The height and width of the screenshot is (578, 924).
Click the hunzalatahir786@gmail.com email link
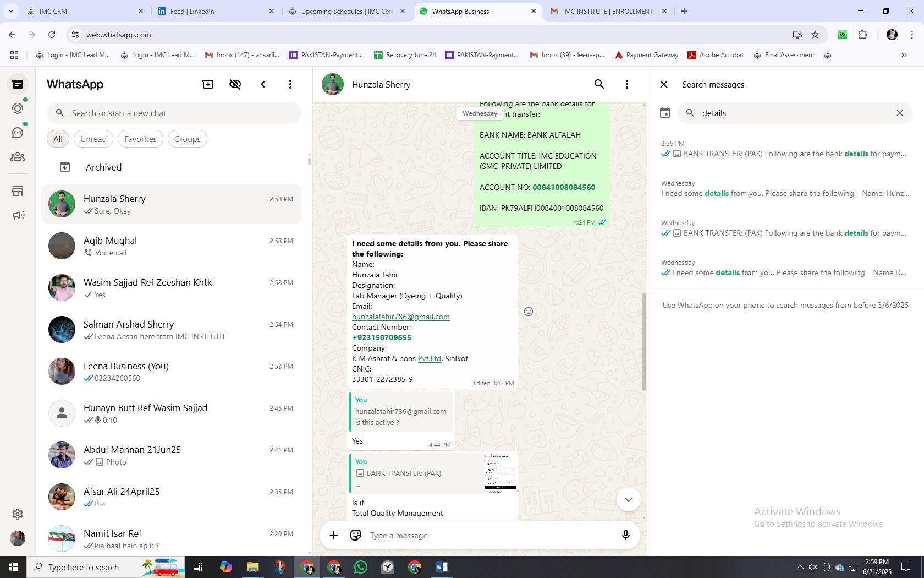click(x=401, y=317)
